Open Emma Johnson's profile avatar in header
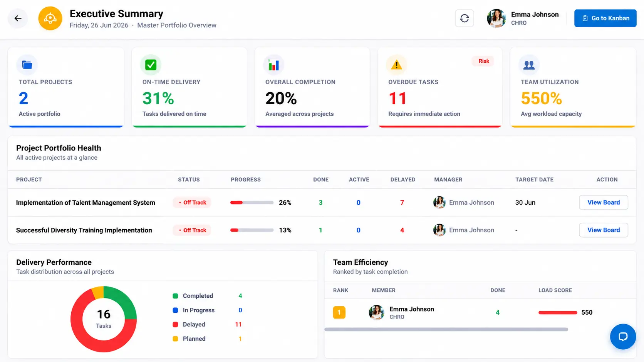 click(x=496, y=18)
